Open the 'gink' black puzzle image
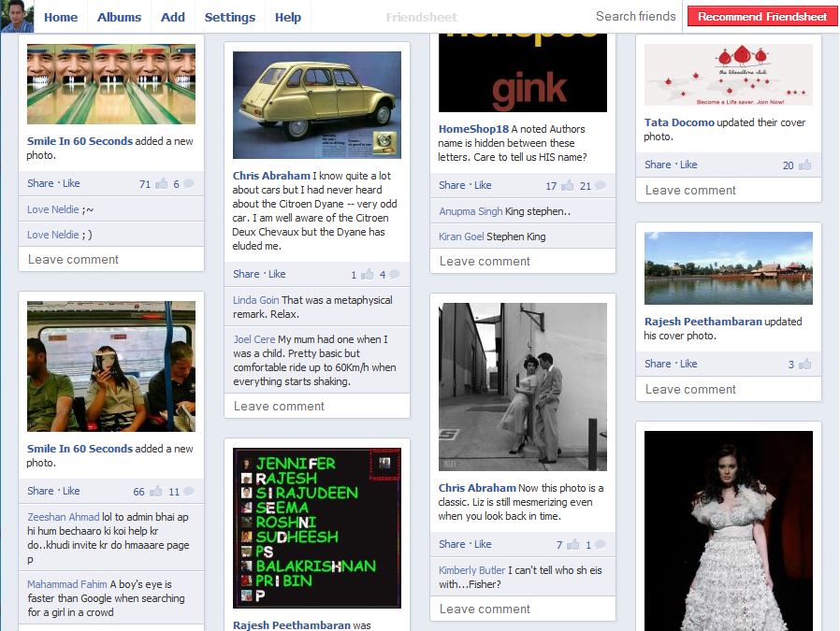 click(x=523, y=73)
